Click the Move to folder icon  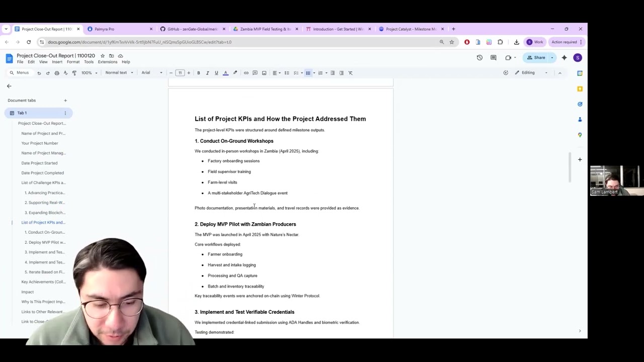(x=111, y=56)
